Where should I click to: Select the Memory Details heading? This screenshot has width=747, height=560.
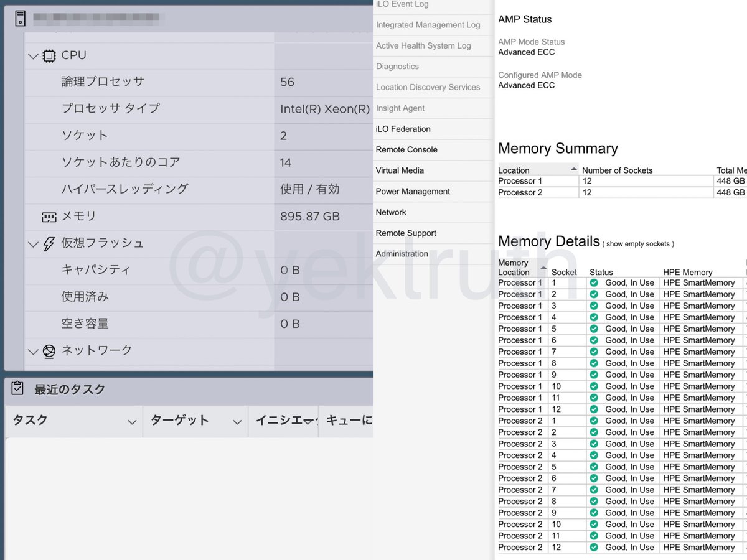549,241
